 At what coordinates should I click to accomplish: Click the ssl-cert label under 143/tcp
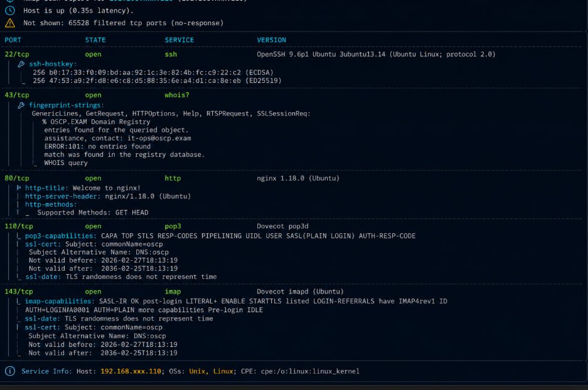click(43, 327)
